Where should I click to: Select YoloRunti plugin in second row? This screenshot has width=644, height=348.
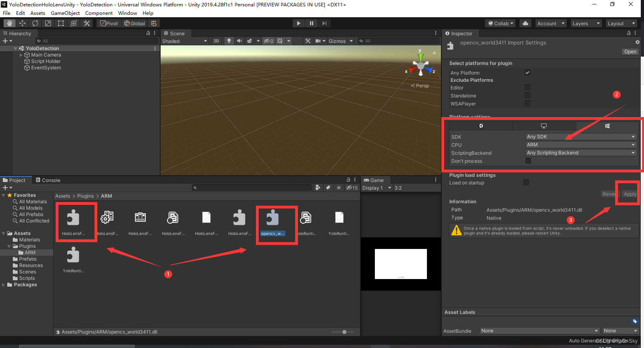(x=73, y=260)
